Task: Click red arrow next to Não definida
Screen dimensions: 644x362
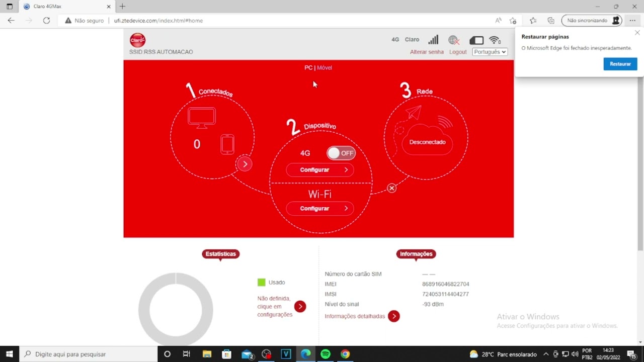Action: 300,307
